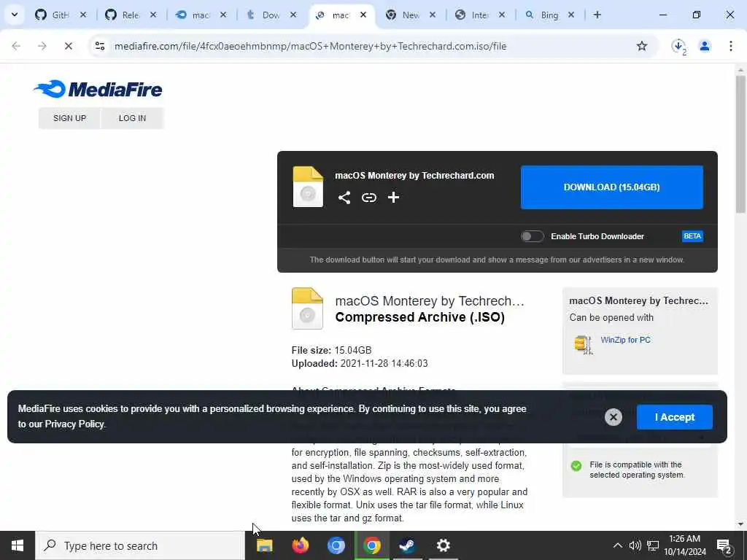Copy link using the chain link icon
Screen dimensions: 747x560
point(368,197)
